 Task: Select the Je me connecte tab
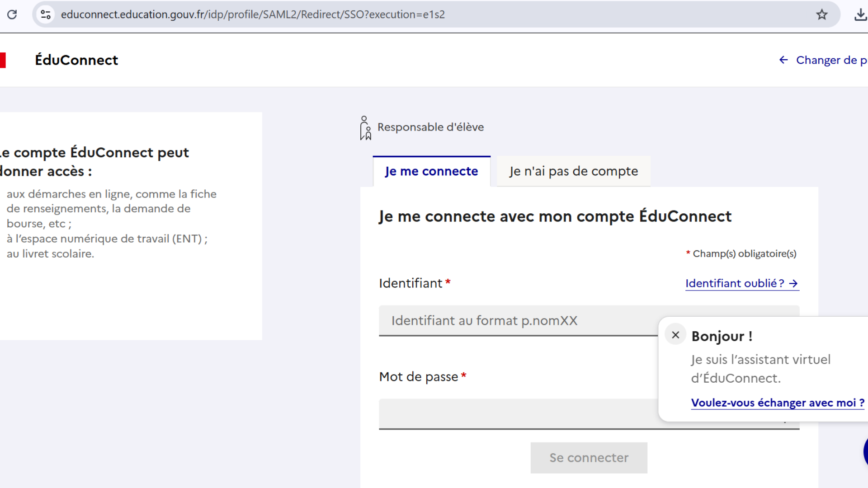coord(431,171)
